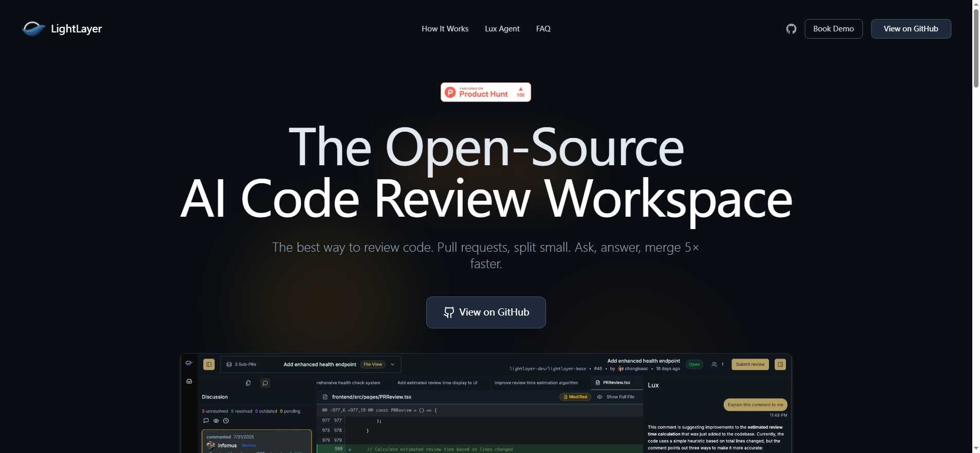
Task: Click the LightLayer mini logo in preview sidebar
Action: tap(189, 363)
